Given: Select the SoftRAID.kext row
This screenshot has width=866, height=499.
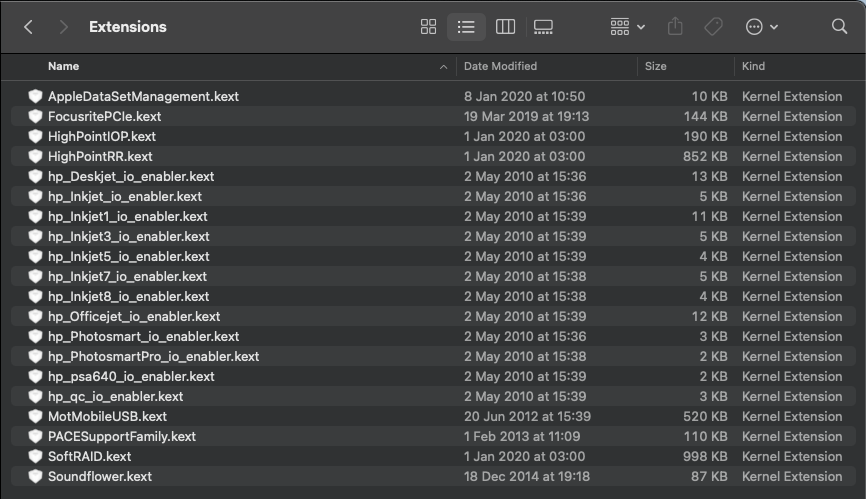Looking at the screenshot, I should [89, 456].
